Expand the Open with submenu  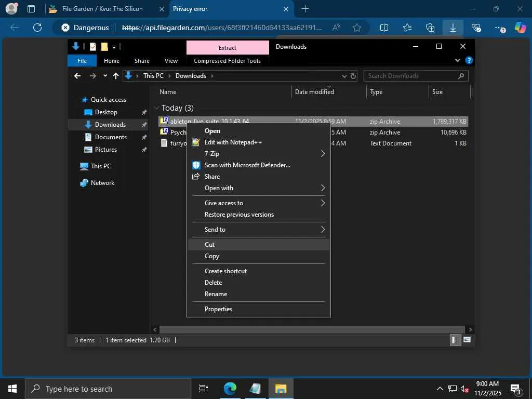(x=258, y=188)
